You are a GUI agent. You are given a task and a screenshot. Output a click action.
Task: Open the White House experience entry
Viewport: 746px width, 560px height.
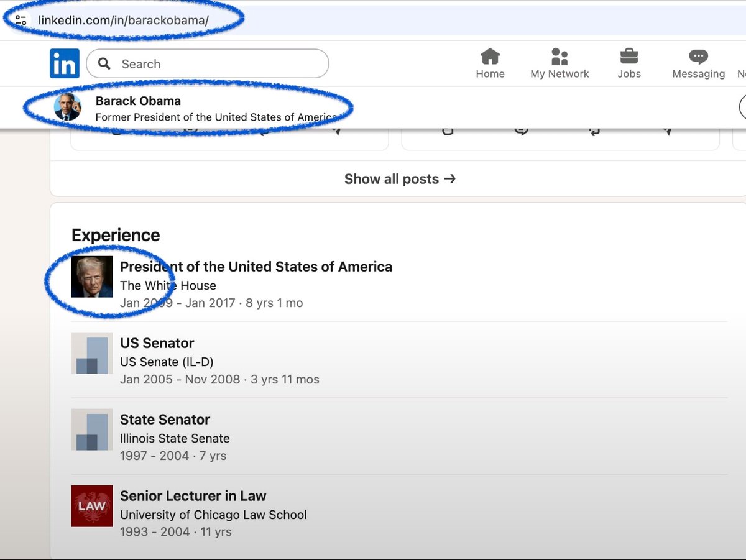tap(168, 285)
